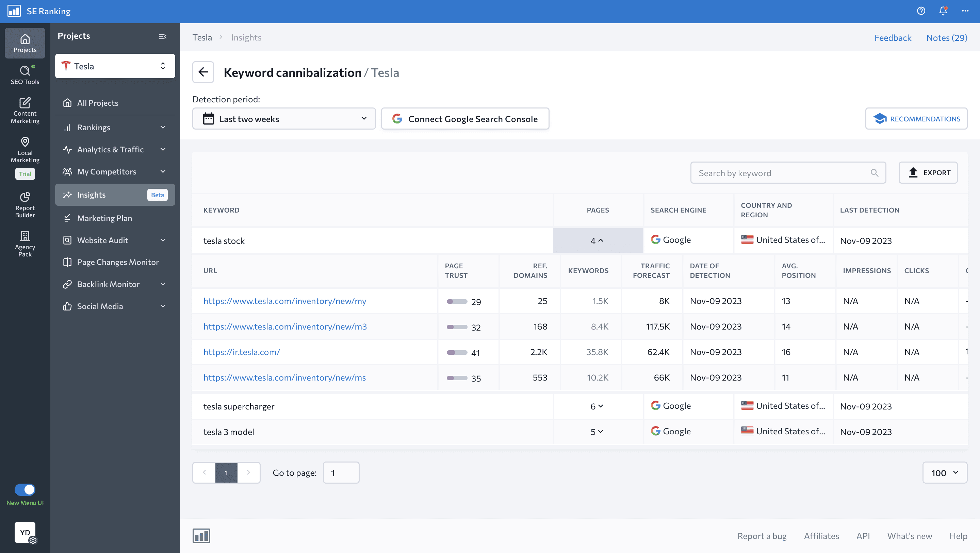Viewport: 980px width, 553px height.
Task: Expand the Social Media section
Action: 115,306
